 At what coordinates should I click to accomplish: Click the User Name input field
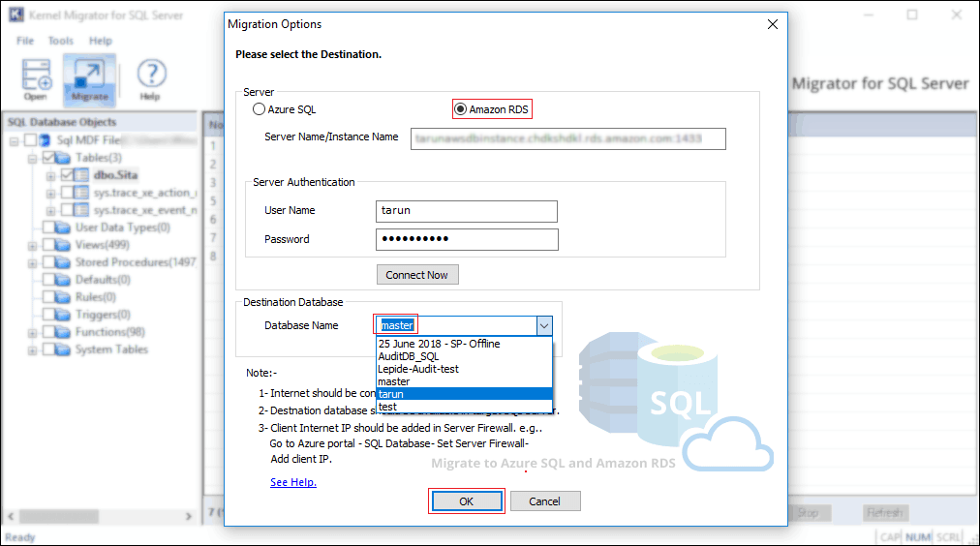point(466,211)
